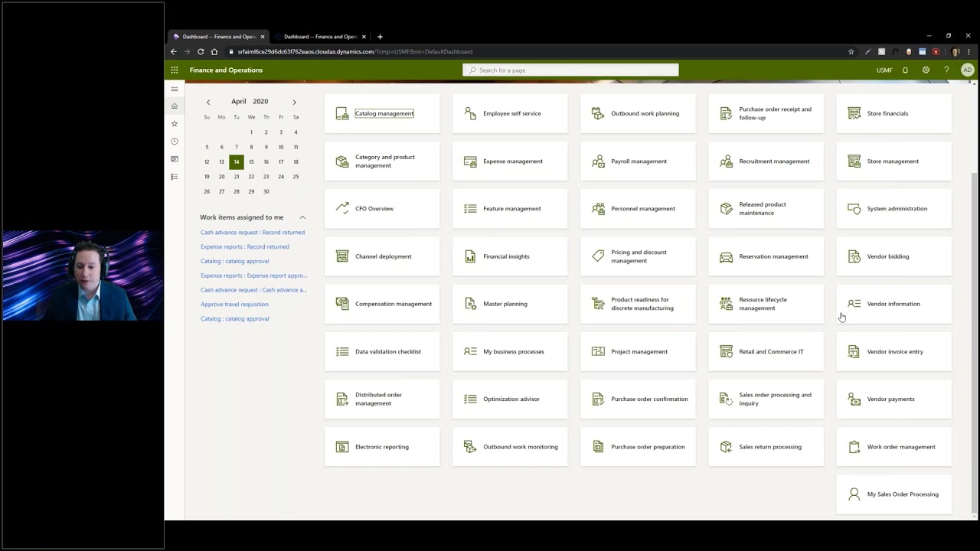980x551 pixels.
Task: Open Expense reports : Expense report appro... link
Action: [253, 275]
